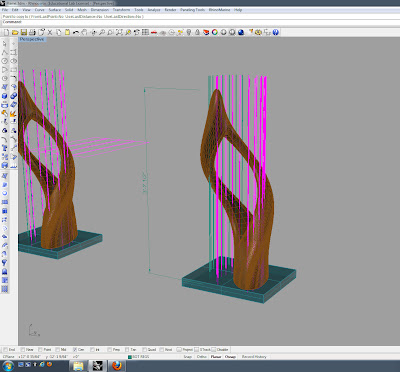The width and height of the screenshot is (400, 372).
Task: Open the Transform menu
Action: point(121,10)
